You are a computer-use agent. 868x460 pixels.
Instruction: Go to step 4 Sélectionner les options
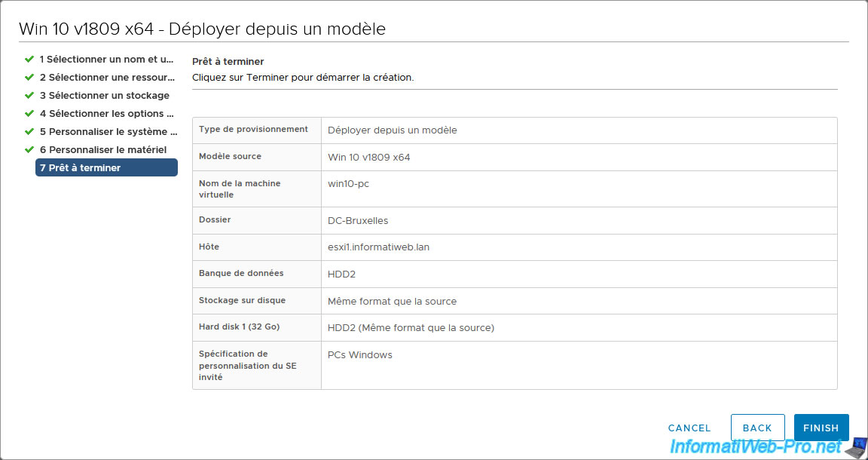107,114
